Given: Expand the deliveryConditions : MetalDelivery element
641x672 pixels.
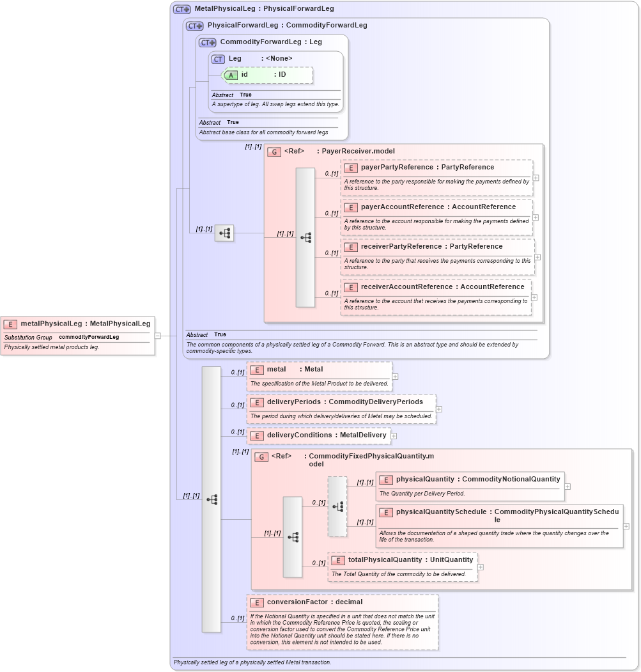Looking at the screenshot, I should [393, 435].
